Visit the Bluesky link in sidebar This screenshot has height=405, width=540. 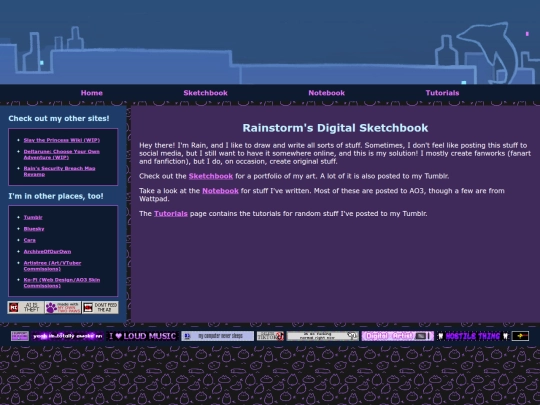[x=34, y=229]
